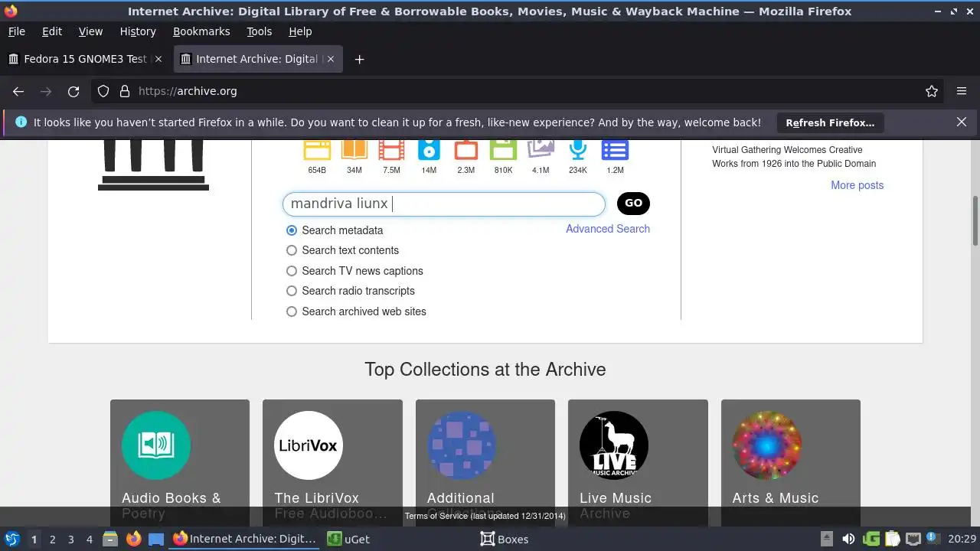
Task: Follow the More posts link
Action: click(857, 185)
